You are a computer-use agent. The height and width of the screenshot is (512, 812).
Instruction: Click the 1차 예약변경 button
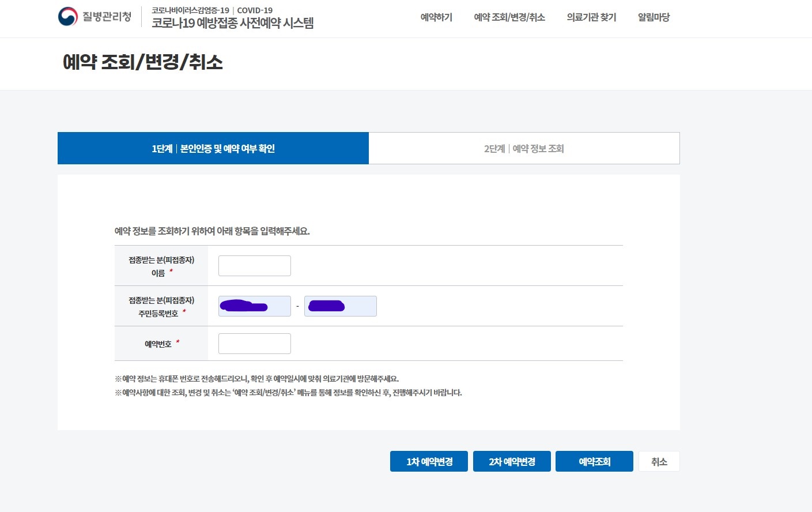pyautogui.click(x=429, y=461)
